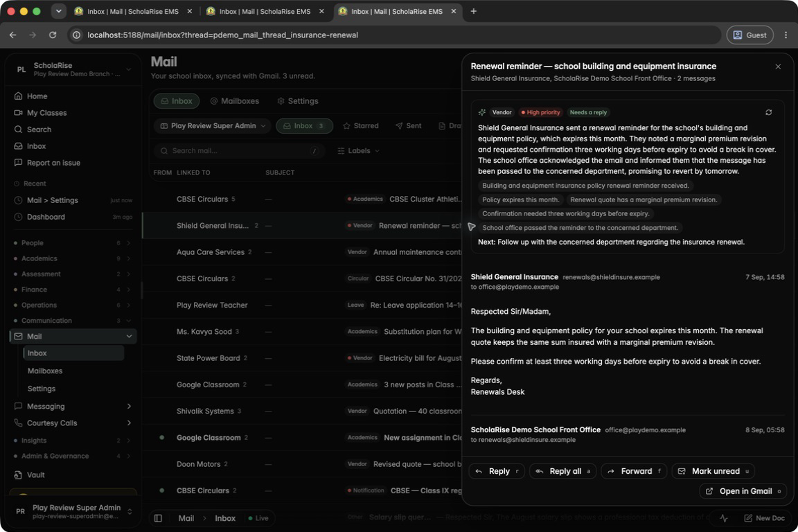Focus the Search mail input field

tap(239, 151)
